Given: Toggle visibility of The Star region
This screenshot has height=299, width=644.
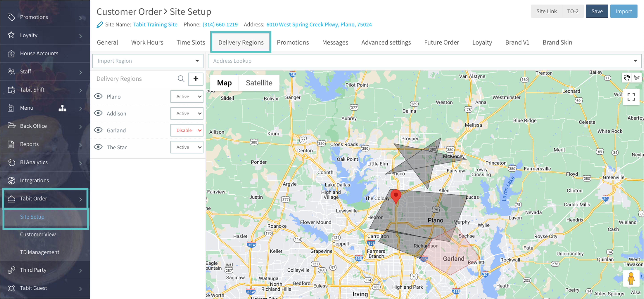Looking at the screenshot, I should click(x=98, y=147).
